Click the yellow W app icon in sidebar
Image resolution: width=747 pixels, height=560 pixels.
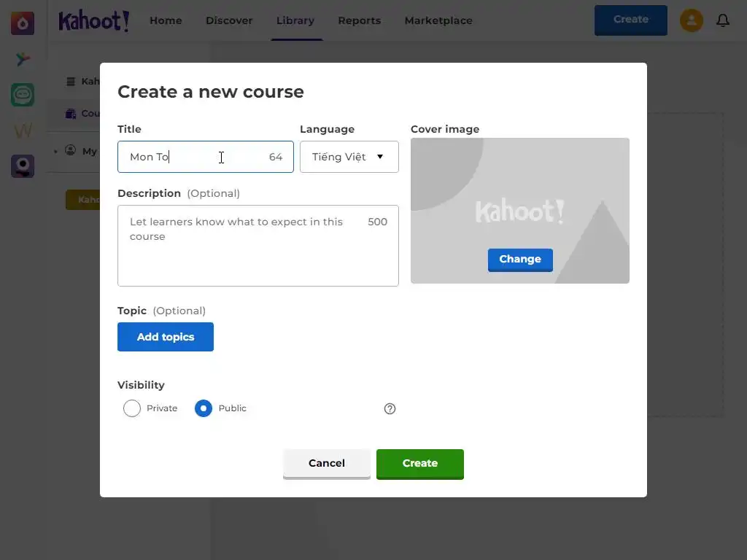click(x=23, y=131)
